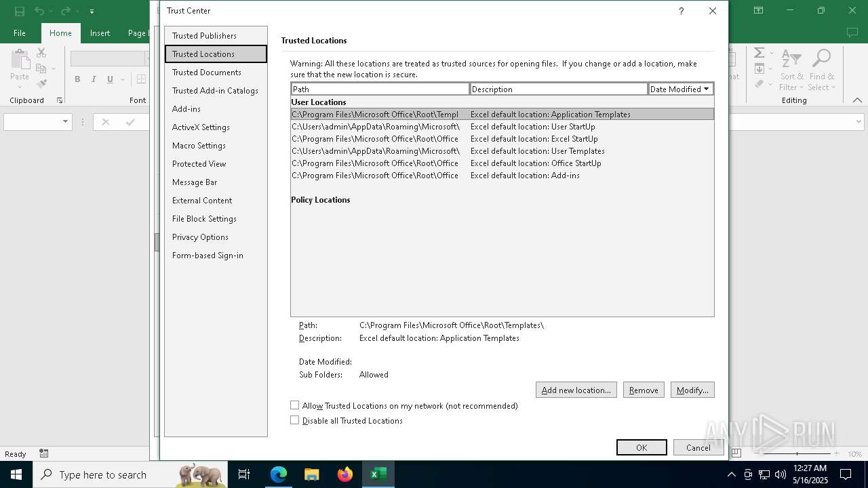Click the formula bar Cancel X icon

coord(105,122)
